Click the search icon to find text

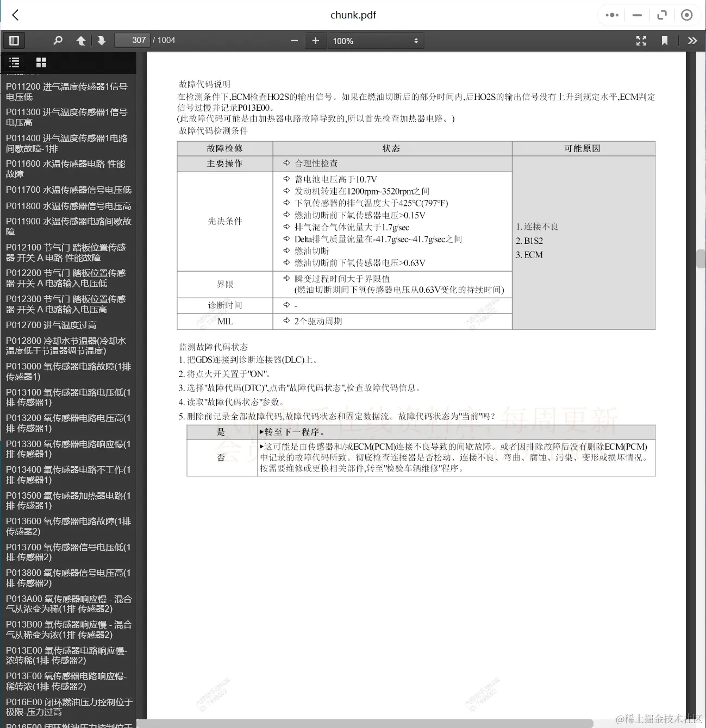58,40
